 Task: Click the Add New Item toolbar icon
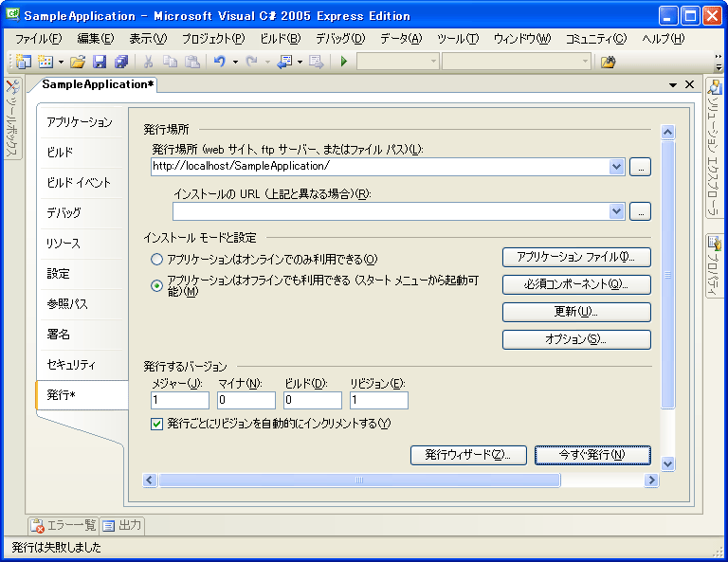45,62
